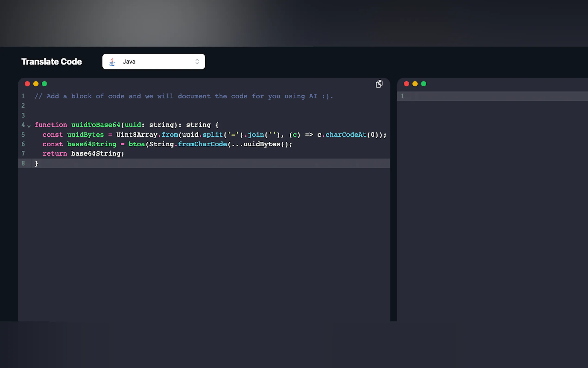
Task: Click the btoa call on line 6
Action: point(137,144)
